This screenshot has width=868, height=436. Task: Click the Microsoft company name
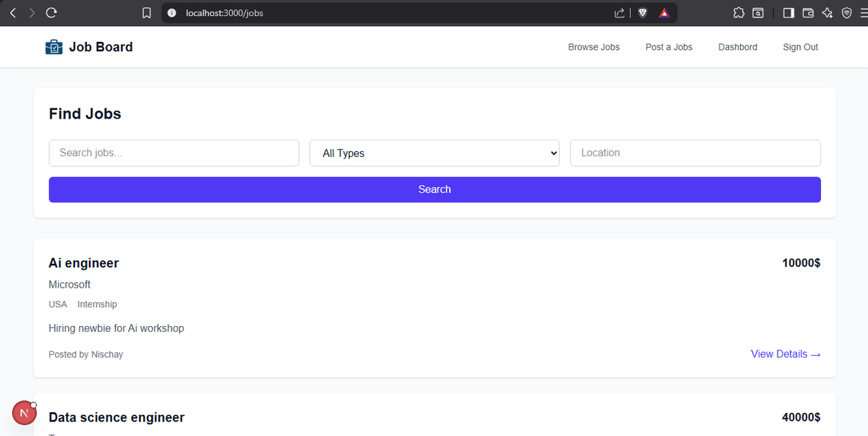point(69,285)
